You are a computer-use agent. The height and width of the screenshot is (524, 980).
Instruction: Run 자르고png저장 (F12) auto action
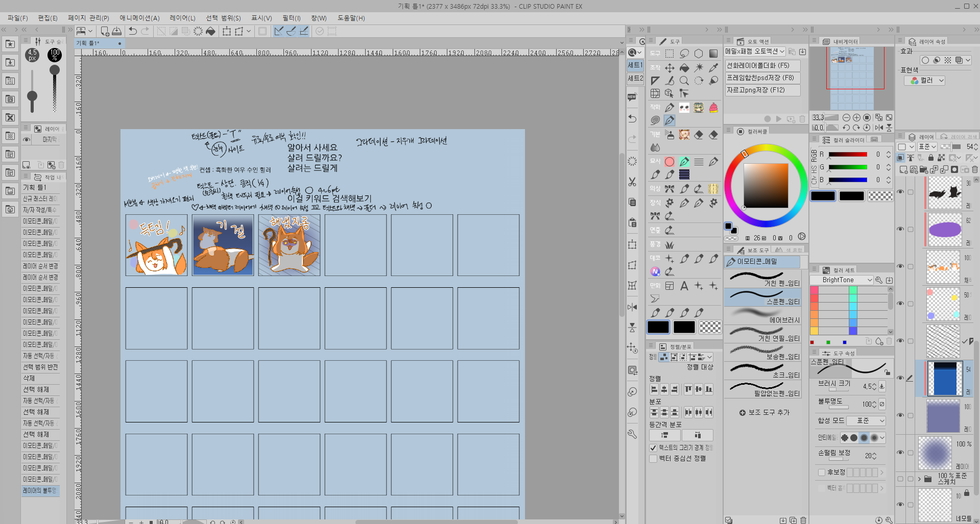coord(762,90)
